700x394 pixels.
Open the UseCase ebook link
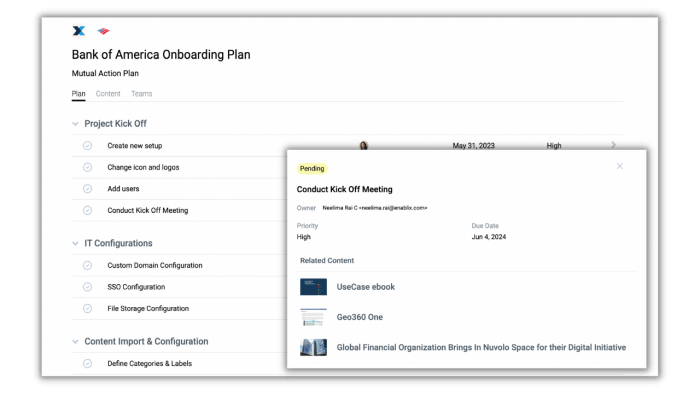366,287
